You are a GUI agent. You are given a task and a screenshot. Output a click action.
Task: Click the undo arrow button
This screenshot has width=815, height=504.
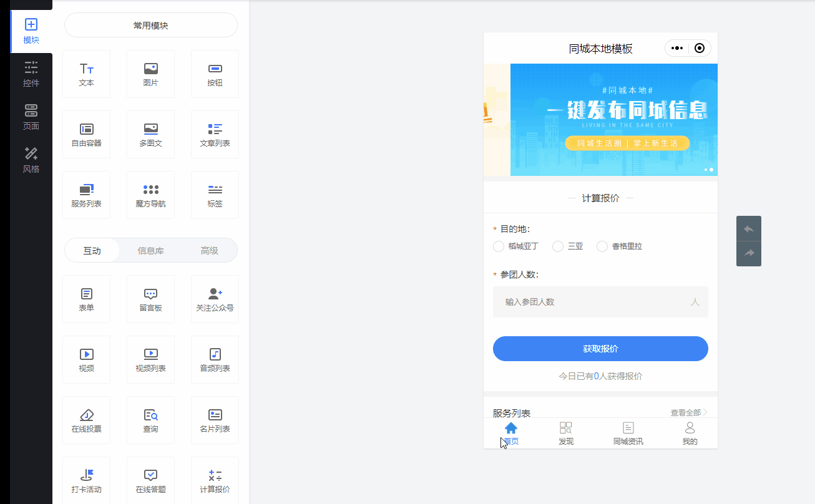click(749, 229)
